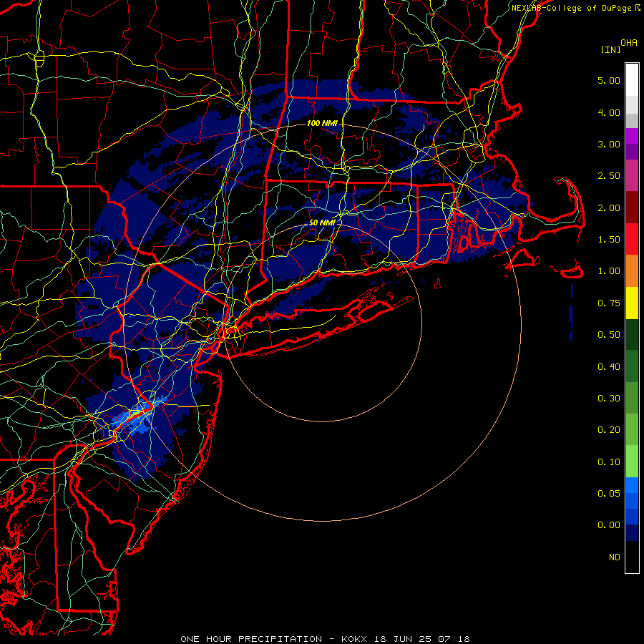This screenshot has height=644, width=644.
Task: Select the '2.00' legend value
Action: (609, 208)
